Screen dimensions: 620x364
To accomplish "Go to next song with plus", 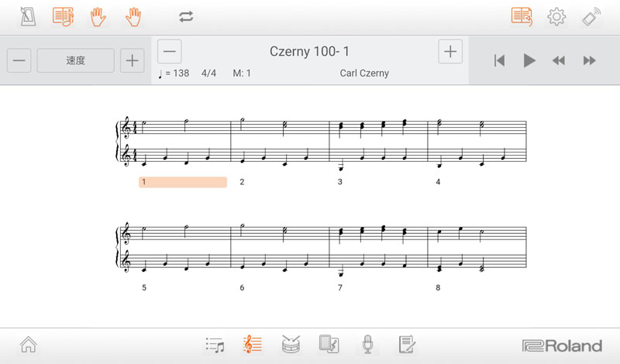I will [x=450, y=52].
